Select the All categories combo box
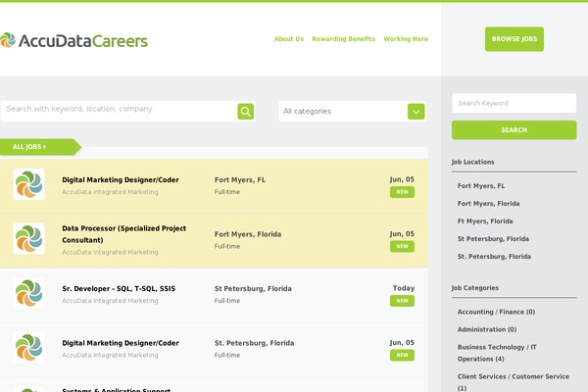Image resolution: width=588 pixels, height=392 pixels. pos(353,112)
